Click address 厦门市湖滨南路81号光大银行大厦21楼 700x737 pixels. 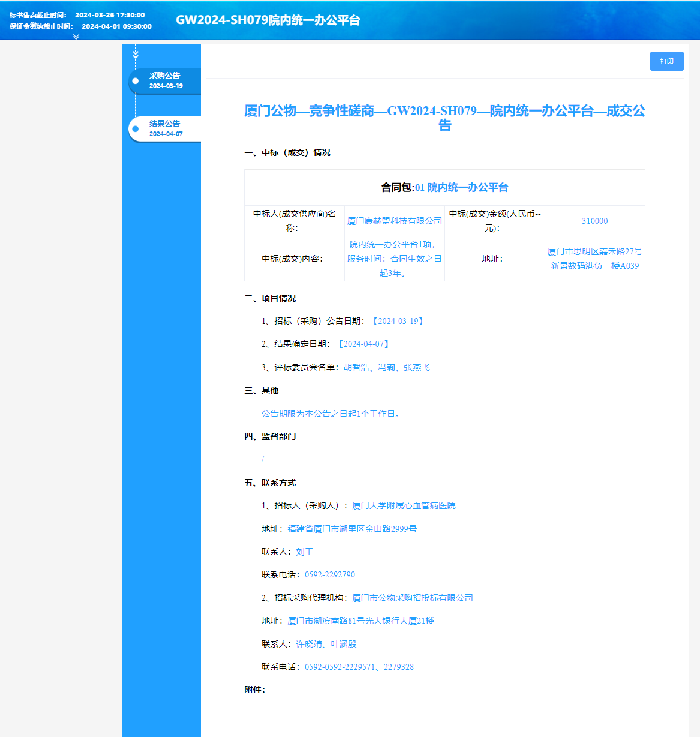tap(360, 621)
